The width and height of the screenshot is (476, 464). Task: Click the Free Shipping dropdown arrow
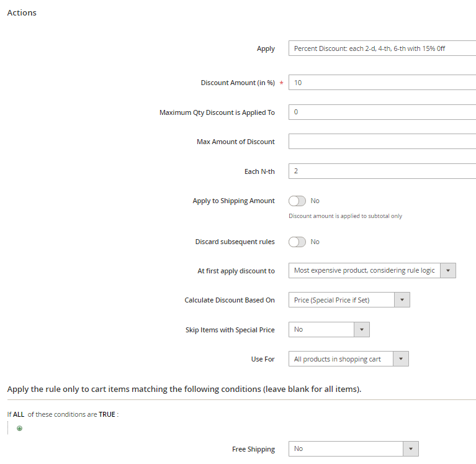[x=411, y=448]
